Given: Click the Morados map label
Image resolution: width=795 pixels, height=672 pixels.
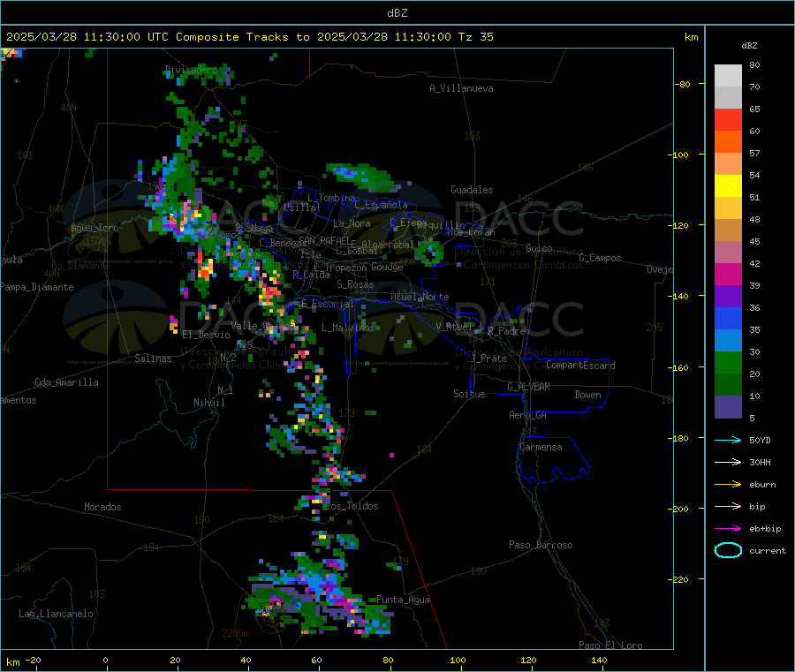Looking at the screenshot, I should 102,507.
